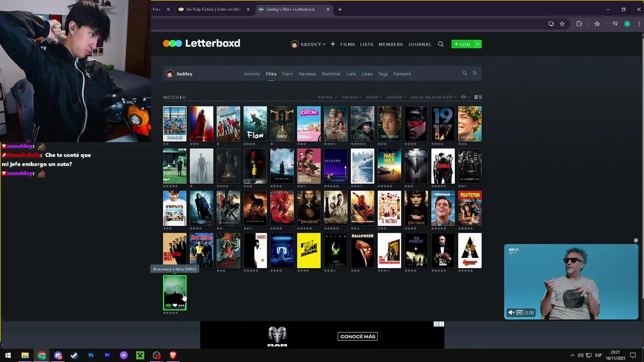Toggle watched eye on Rosemary's Baby poster
Viewport: 644px width, 362px height.
pos(168,305)
